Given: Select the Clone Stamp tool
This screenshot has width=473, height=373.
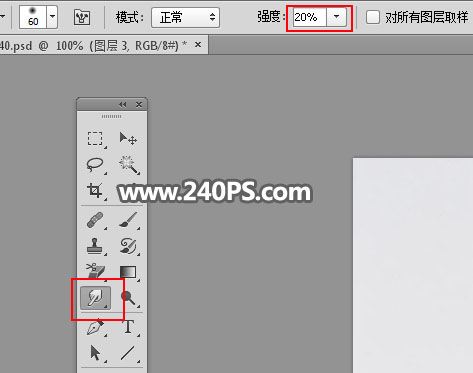Looking at the screenshot, I should point(95,246).
